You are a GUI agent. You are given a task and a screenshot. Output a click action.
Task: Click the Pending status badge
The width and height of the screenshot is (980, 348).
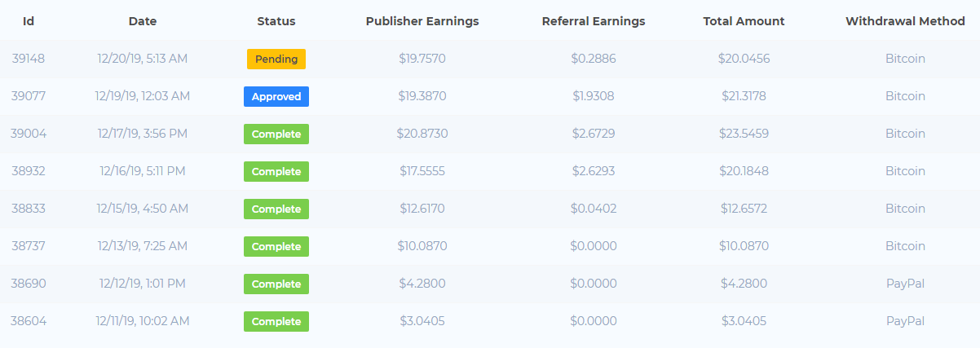click(276, 59)
